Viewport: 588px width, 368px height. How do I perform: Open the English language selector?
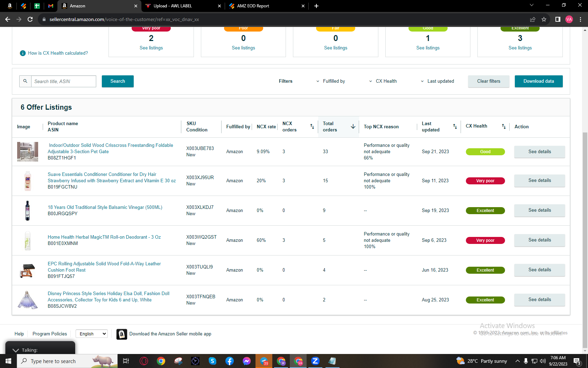click(92, 334)
